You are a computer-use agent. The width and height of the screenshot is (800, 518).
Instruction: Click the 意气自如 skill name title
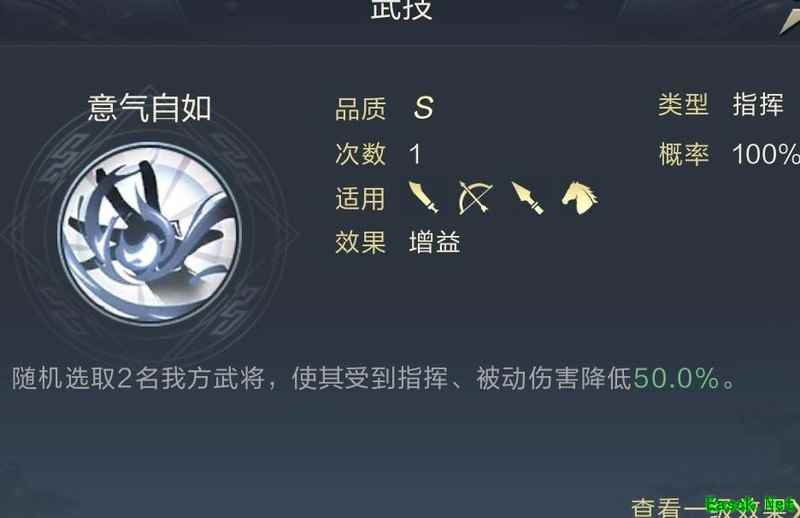(x=149, y=108)
